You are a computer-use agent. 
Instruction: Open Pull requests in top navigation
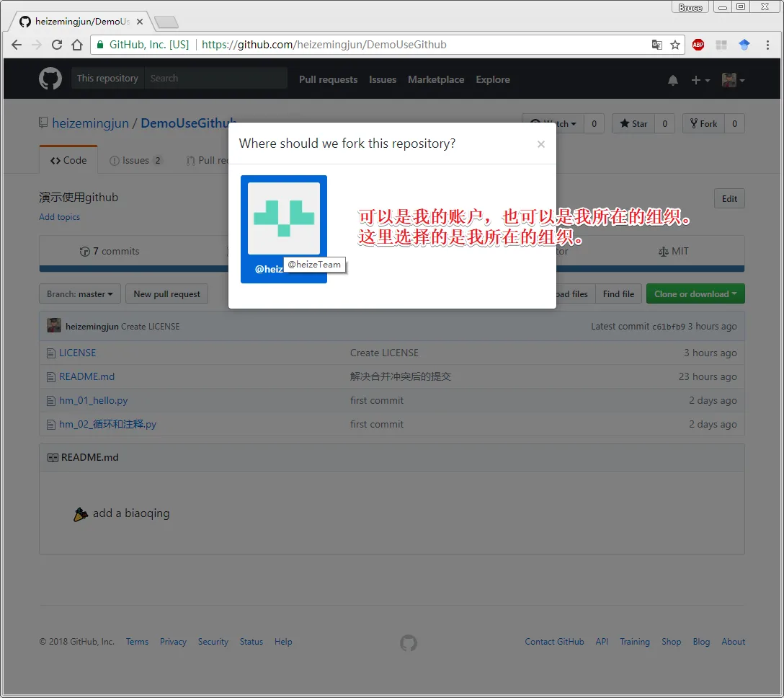328,79
